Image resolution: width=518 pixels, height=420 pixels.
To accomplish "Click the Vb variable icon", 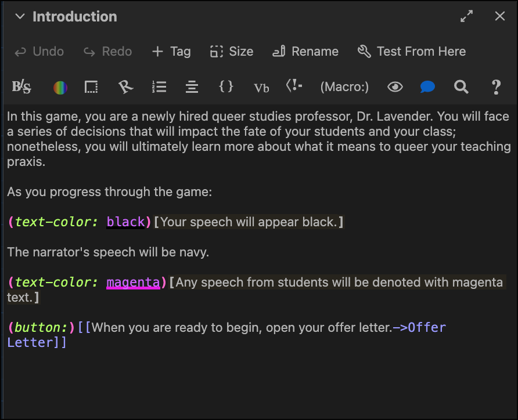I will tap(261, 88).
